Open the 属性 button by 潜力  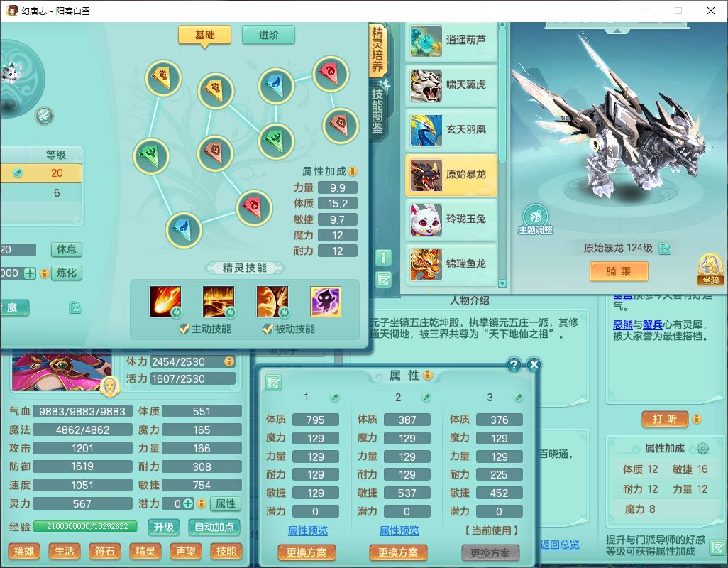[x=226, y=503]
